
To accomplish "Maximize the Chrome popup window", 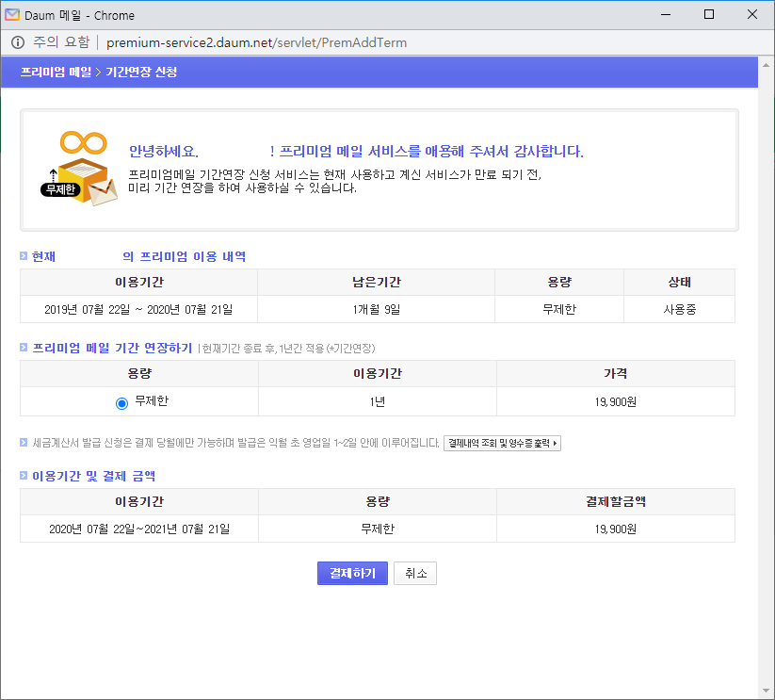I will (x=709, y=14).
